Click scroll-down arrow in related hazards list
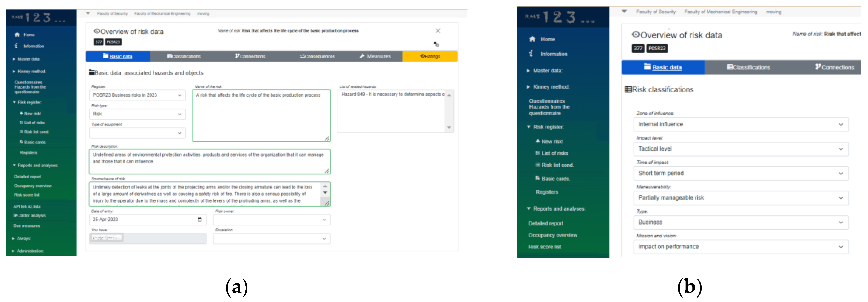 point(449,127)
